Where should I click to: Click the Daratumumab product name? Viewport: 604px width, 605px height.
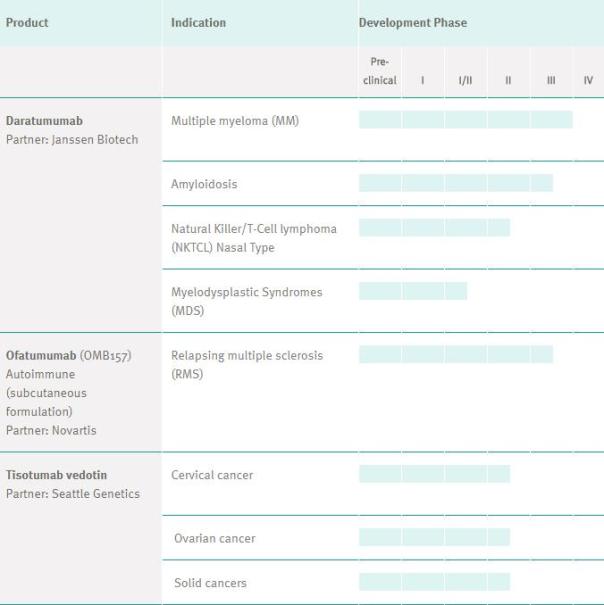click(x=44, y=121)
